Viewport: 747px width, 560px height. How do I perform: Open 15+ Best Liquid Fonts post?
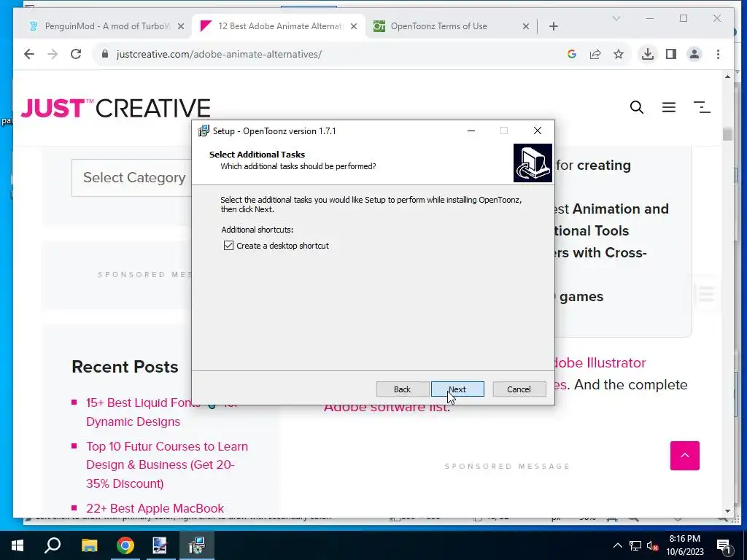pyautogui.click(x=162, y=413)
